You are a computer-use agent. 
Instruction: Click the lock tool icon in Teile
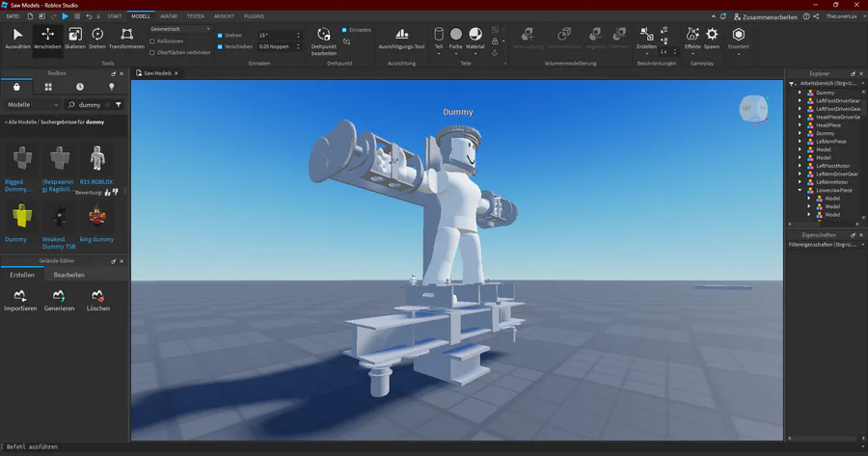click(x=495, y=40)
